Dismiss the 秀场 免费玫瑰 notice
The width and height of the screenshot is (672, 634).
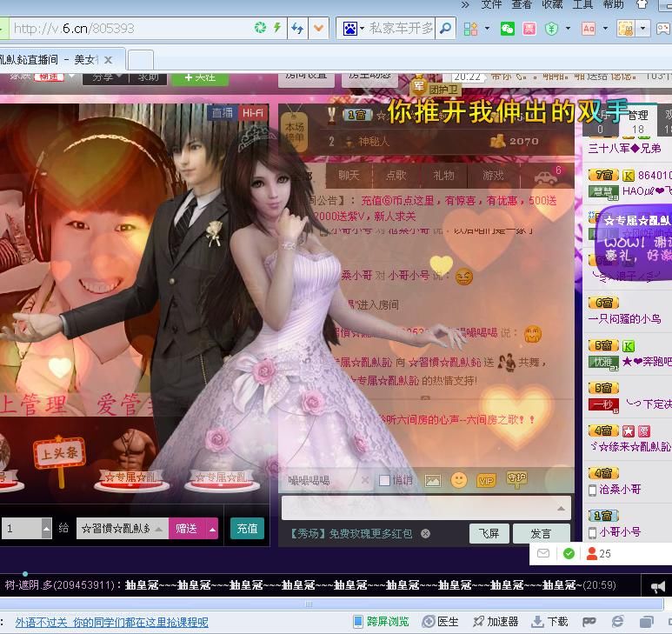click(x=425, y=533)
